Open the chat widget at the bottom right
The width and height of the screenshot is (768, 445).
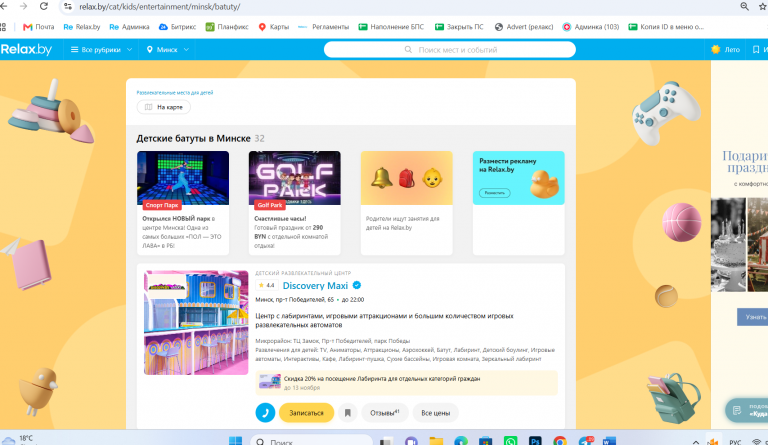[747, 410]
